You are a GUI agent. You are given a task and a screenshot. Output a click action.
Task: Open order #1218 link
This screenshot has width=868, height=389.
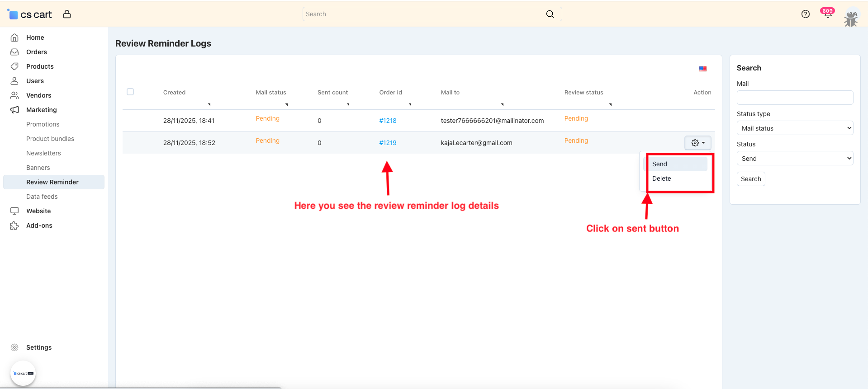[388, 121]
